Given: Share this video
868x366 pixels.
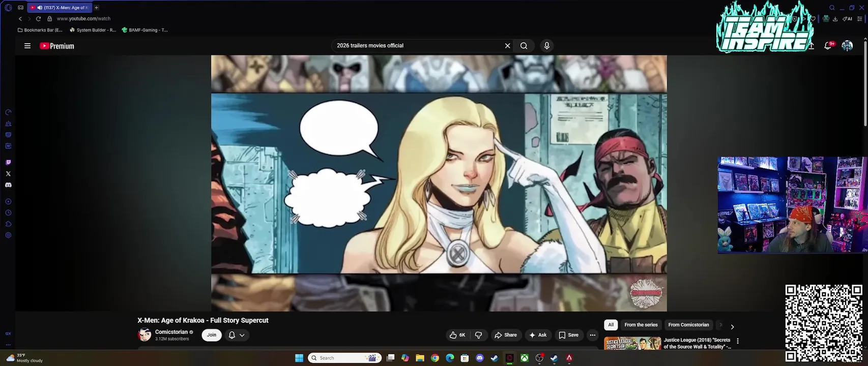Looking at the screenshot, I should [x=505, y=335].
